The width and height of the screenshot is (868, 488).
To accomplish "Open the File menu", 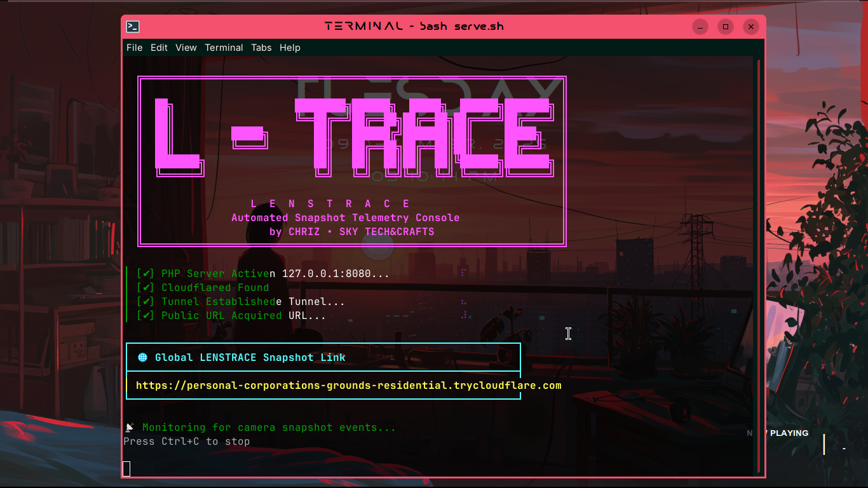I will pyautogui.click(x=134, y=48).
